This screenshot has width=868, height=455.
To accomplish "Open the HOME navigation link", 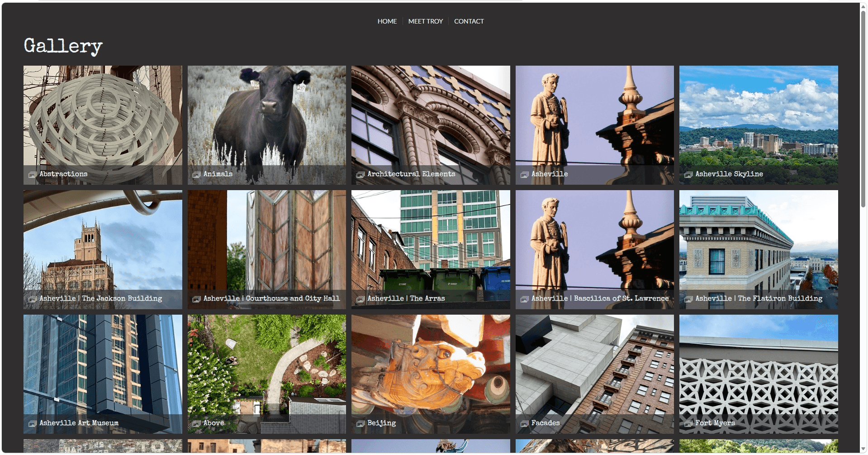I will 387,21.
